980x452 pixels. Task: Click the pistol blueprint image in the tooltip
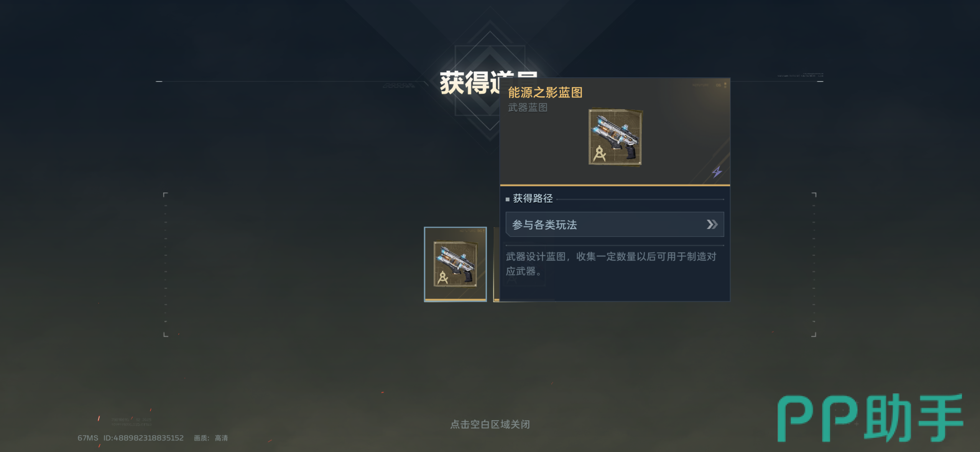coord(615,137)
